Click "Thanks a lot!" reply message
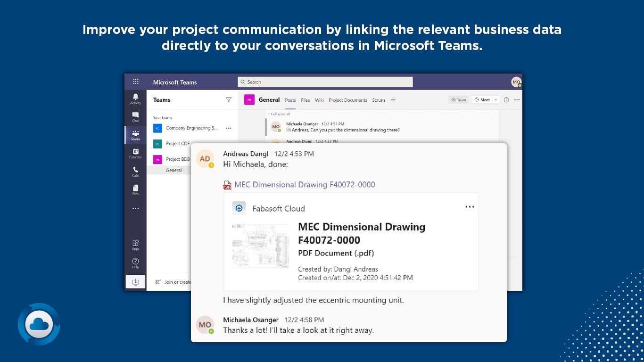This screenshot has width=644, height=362. coord(298,330)
